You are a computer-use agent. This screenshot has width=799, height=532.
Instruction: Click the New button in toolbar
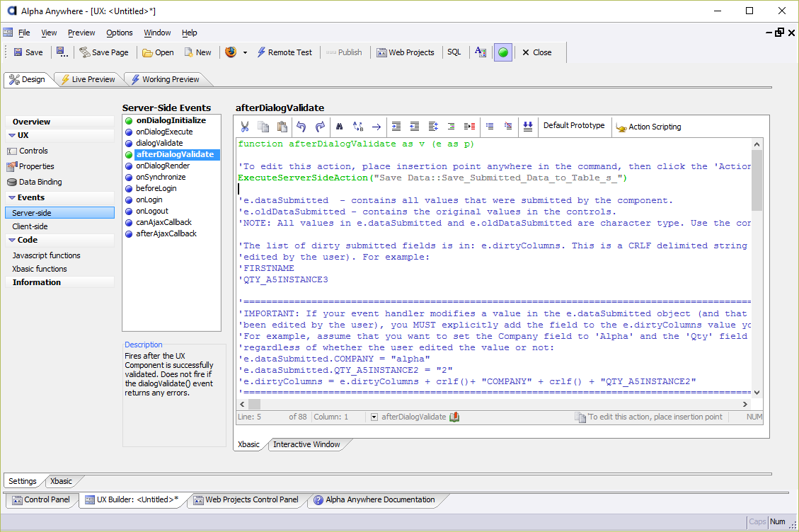point(197,52)
